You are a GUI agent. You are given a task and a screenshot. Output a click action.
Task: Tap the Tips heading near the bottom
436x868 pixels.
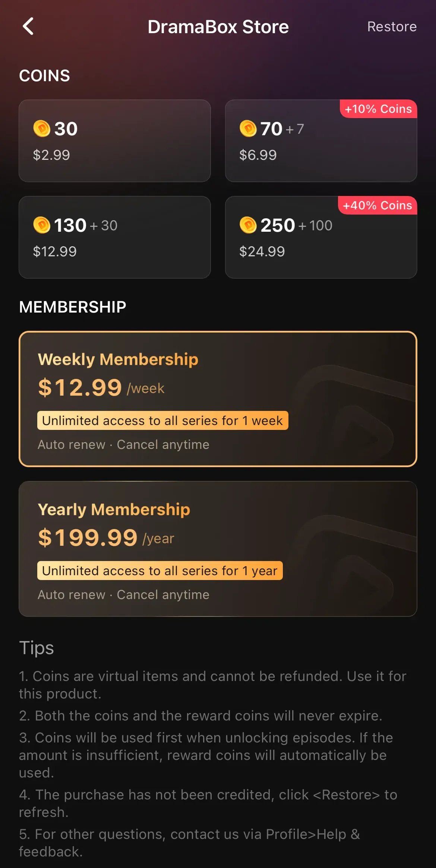(37, 647)
